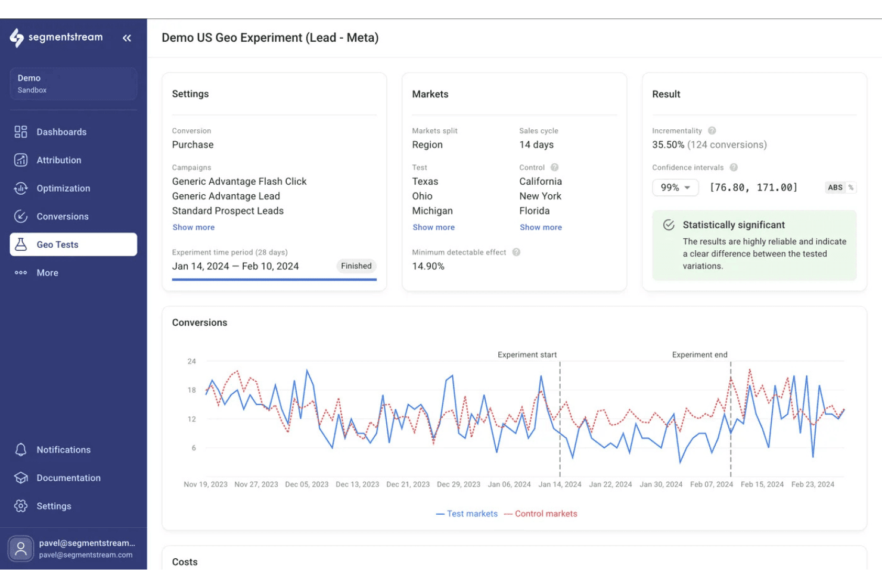The image size is (882, 588).
Task: Click the user avatar icon
Action: pyautogui.click(x=21, y=549)
